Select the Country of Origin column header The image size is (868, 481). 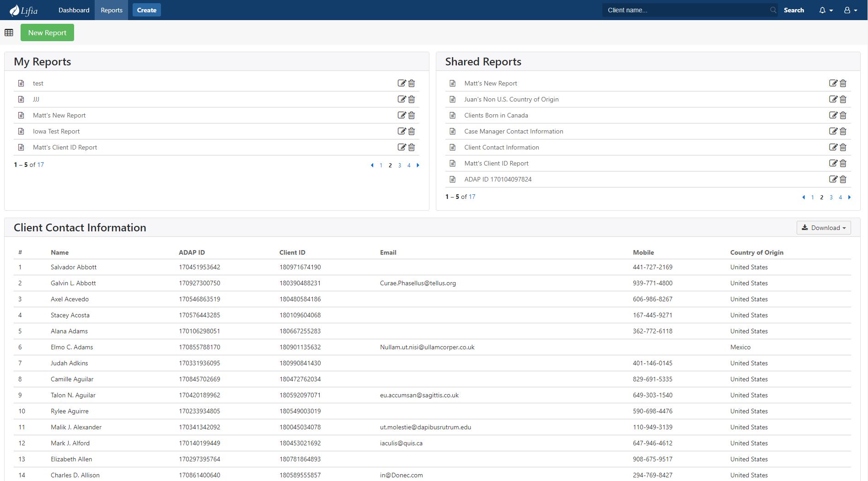[757, 252]
